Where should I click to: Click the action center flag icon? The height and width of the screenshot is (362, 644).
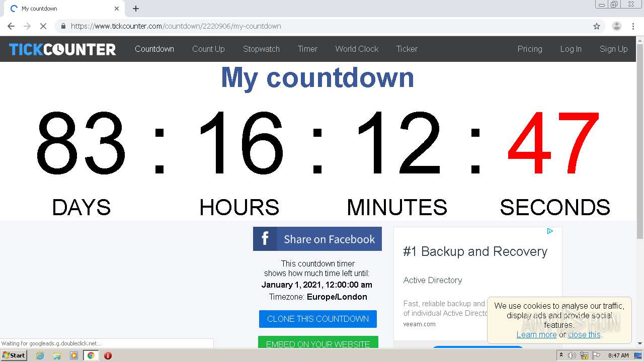pyautogui.click(x=596, y=355)
